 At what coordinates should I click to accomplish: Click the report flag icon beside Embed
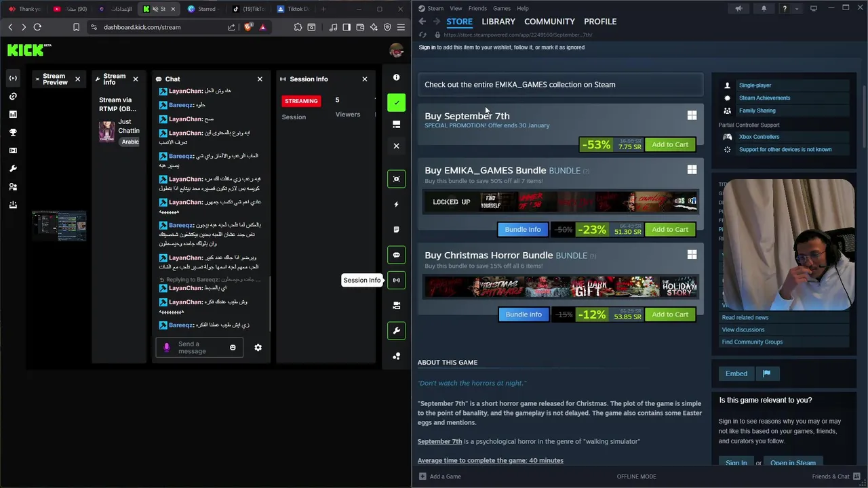(x=767, y=373)
